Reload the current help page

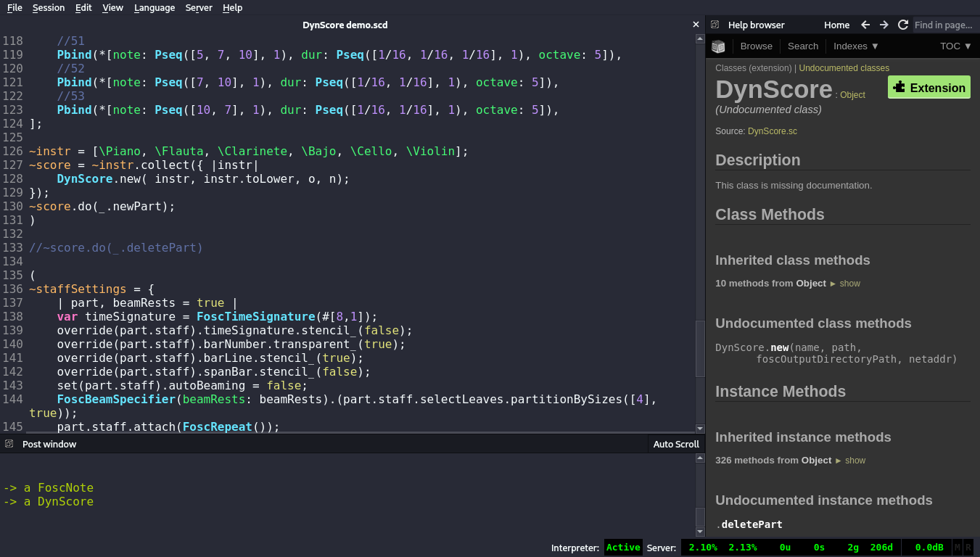pos(902,24)
